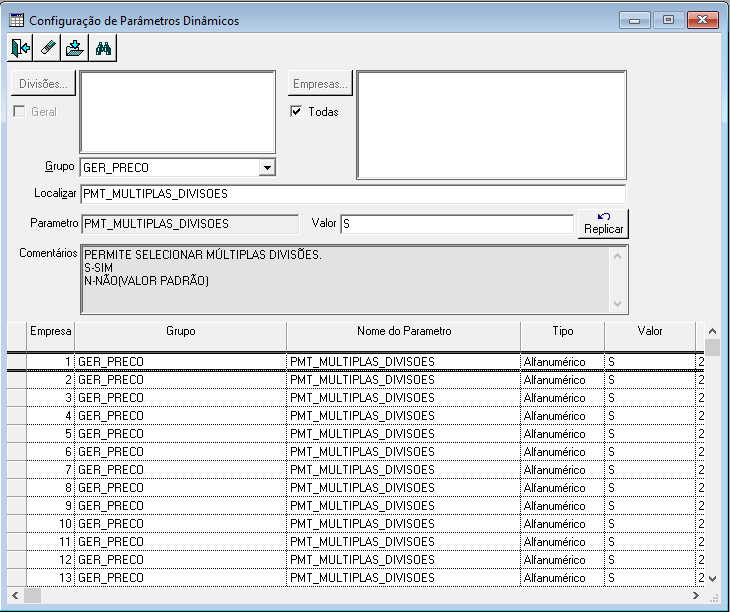
Task: Click comments box scroll down arrow
Action: (618, 303)
